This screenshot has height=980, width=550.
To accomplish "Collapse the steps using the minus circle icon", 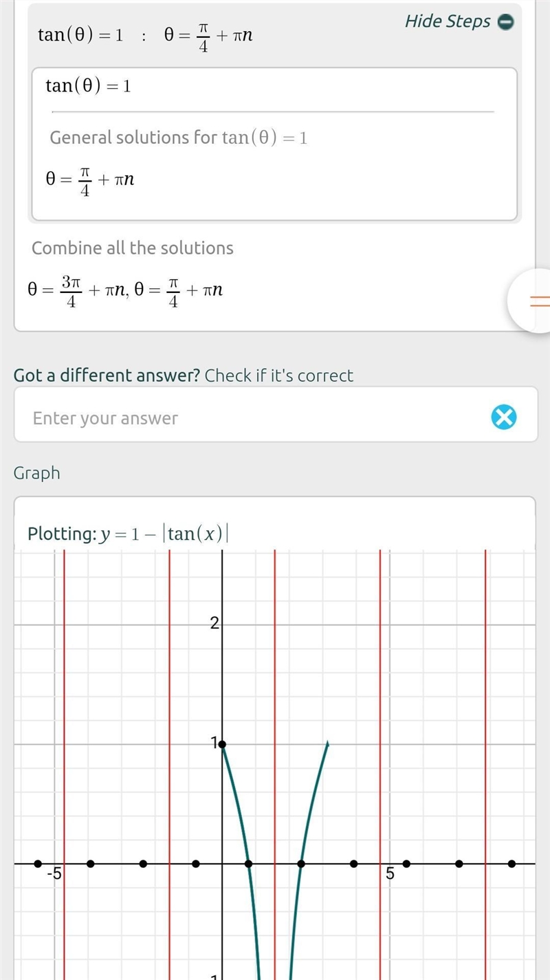I will tap(505, 22).
